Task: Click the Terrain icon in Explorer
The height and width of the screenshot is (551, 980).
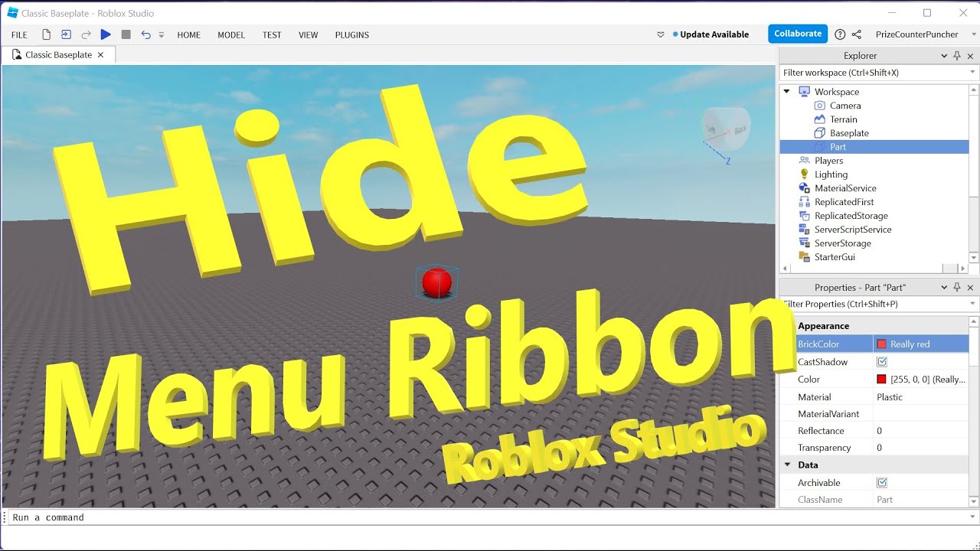Action: coord(819,119)
